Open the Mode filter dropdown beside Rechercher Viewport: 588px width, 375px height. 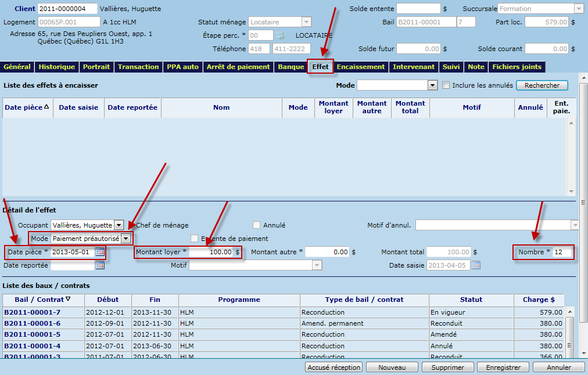click(432, 85)
